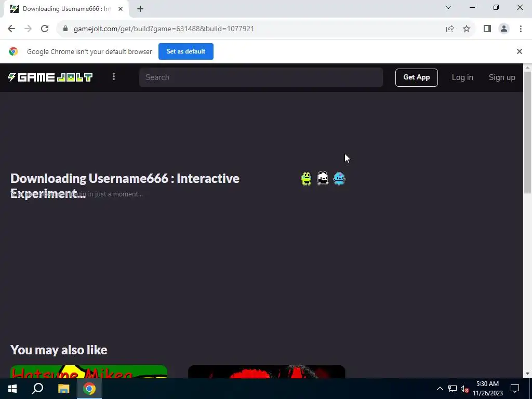
Task: Click the white pixel creature icon
Action: [323, 178]
